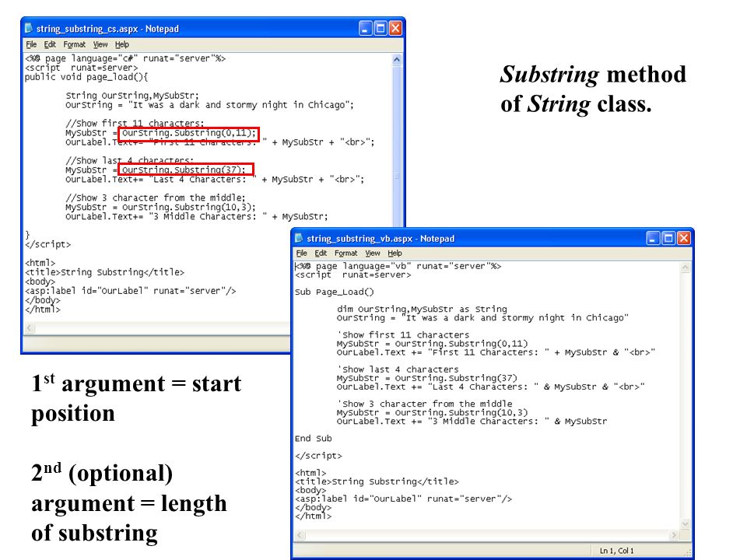Click vb line '"3 Middle Characters: " & MySubStr'
The height and width of the screenshot is (560, 747).
pos(472,422)
